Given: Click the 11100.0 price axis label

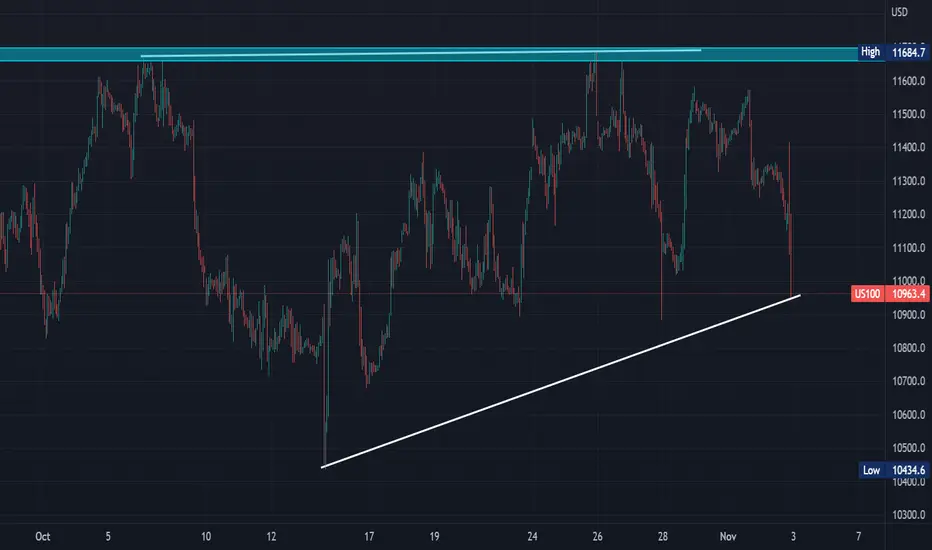Looking at the screenshot, I should click(909, 248).
